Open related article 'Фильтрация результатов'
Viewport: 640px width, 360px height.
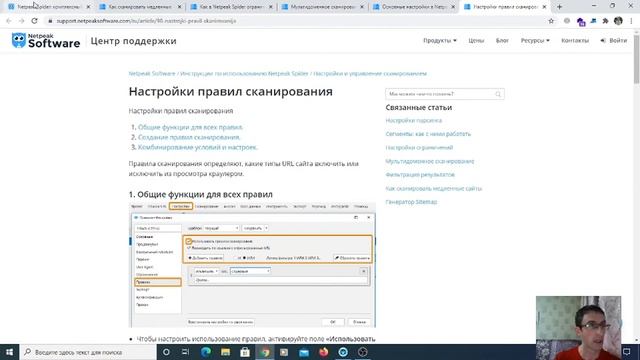tap(420, 175)
